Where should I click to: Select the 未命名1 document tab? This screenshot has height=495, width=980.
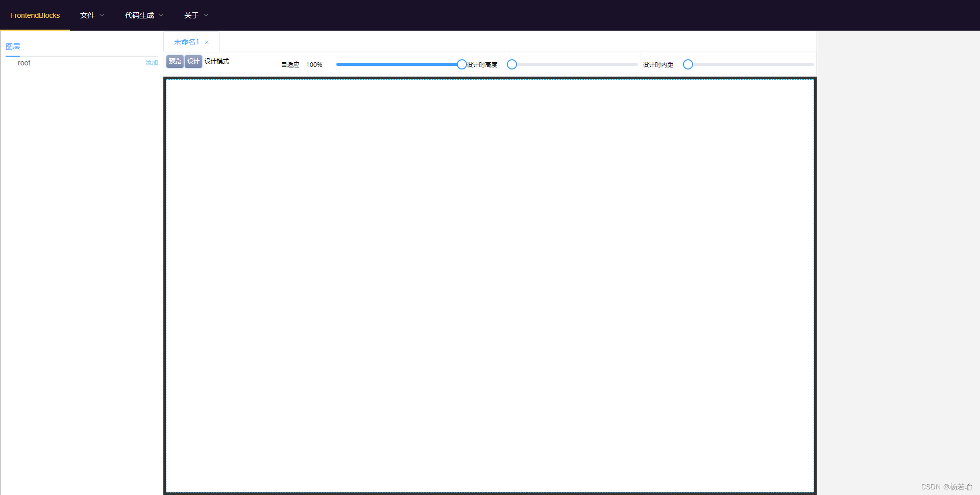tap(186, 42)
